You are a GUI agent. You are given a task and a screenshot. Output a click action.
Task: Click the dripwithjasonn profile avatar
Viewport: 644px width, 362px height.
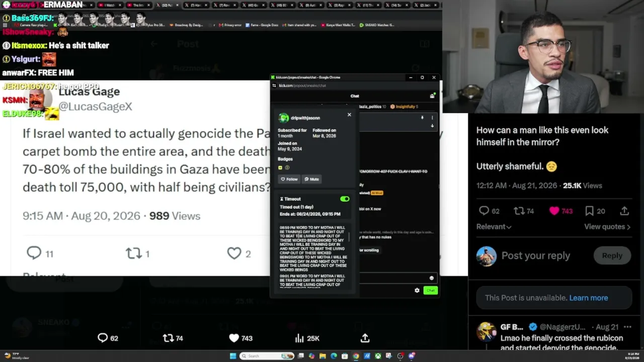pyautogui.click(x=284, y=118)
